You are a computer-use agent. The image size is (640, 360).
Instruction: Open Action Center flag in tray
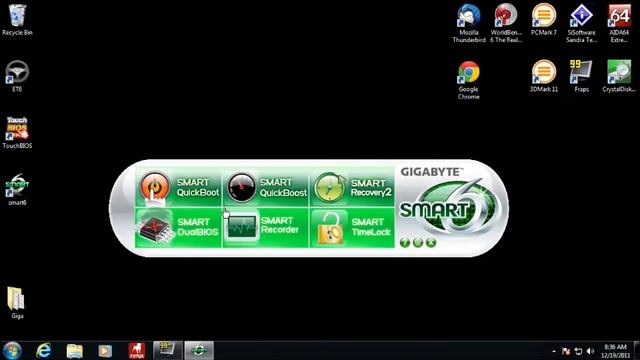click(566, 351)
